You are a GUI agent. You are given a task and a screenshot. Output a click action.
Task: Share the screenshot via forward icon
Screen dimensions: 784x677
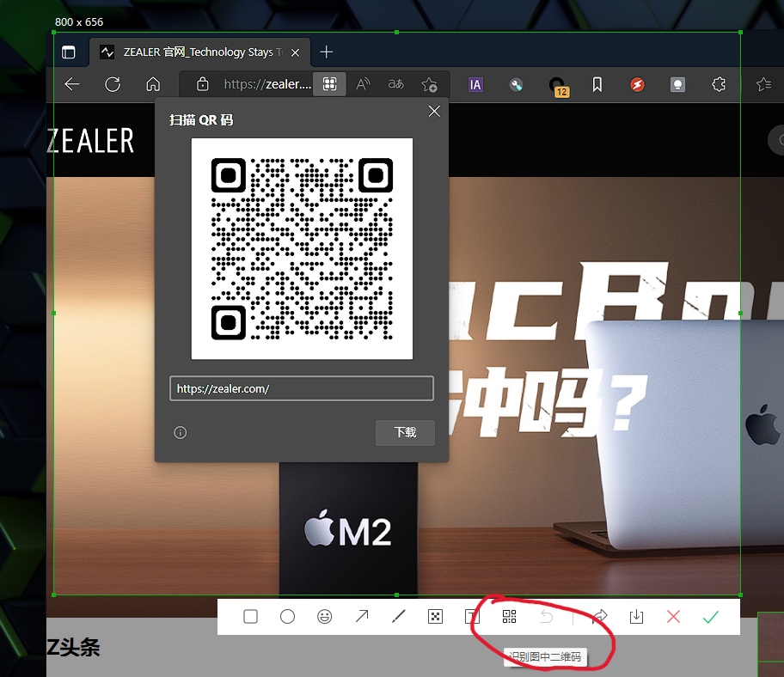click(599, 617)
